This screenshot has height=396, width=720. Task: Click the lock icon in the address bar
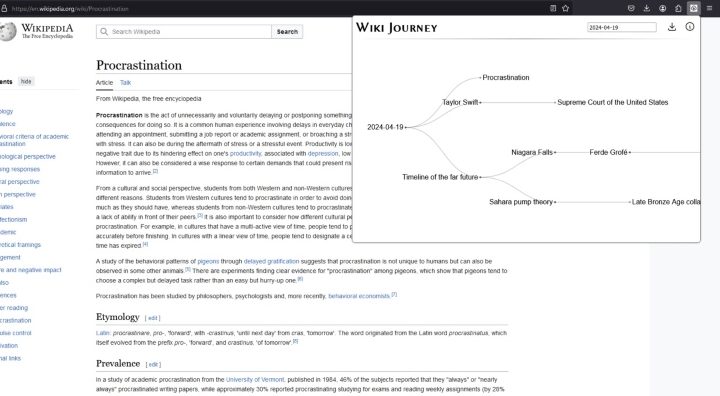(x=4, y=8)
